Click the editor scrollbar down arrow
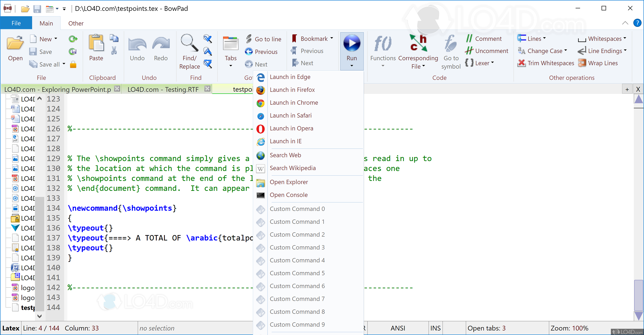 click(639, 316)
